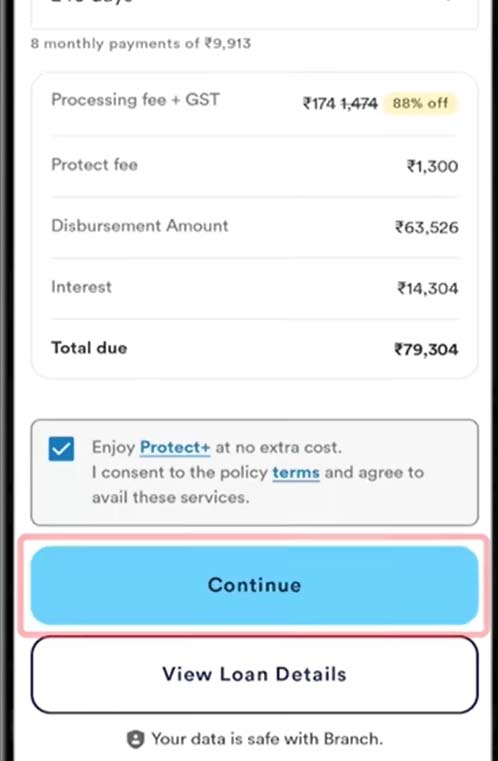The image size is (498, 761).
Task: Tap the discounted ₹174 processing fee
Action: click(x=319, y=103)
